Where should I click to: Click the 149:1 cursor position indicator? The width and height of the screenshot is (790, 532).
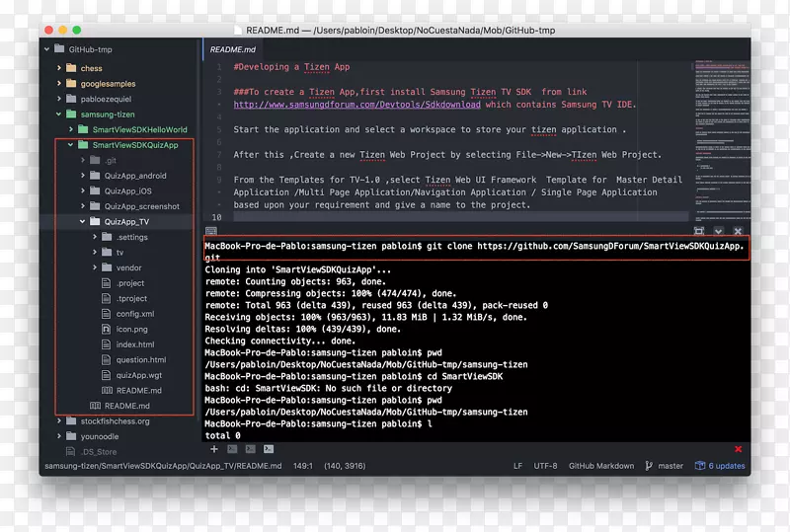coord(305,466)
